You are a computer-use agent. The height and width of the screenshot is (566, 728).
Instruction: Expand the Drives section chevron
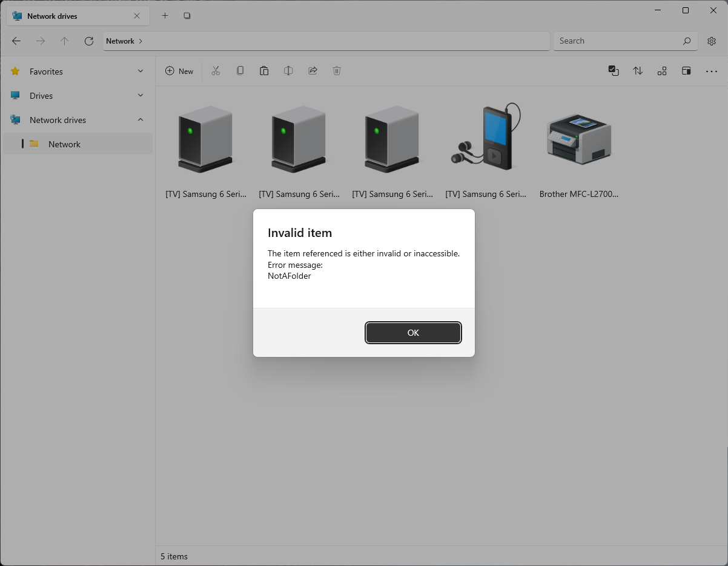click(141, 96)
